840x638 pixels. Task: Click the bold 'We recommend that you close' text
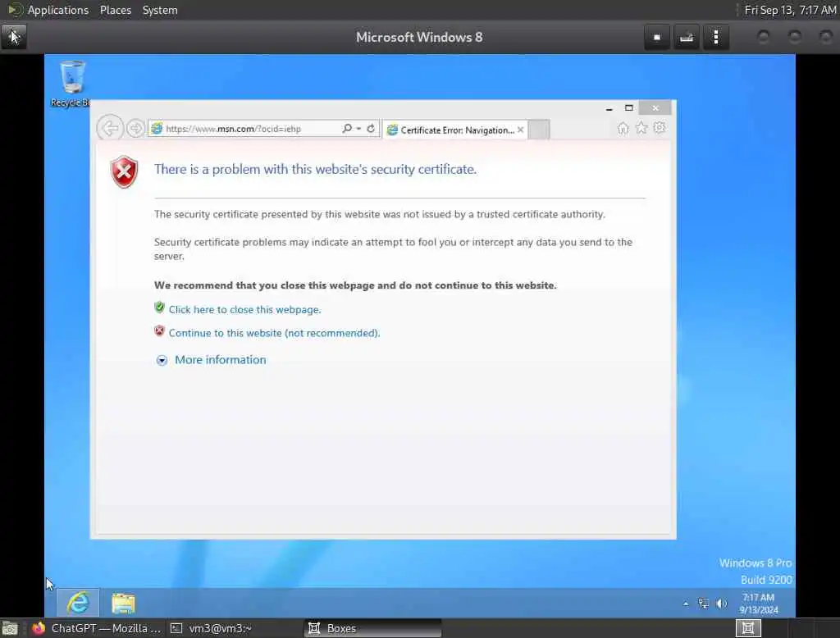click(x=355, y=285)
